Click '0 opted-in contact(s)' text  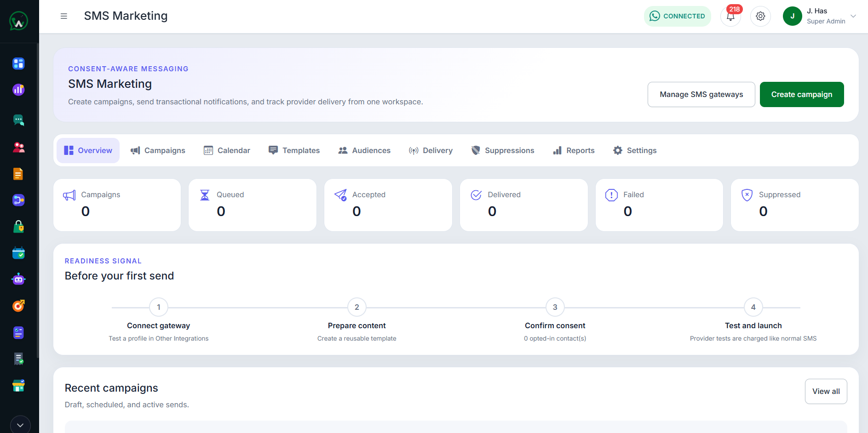click(555, 338)
